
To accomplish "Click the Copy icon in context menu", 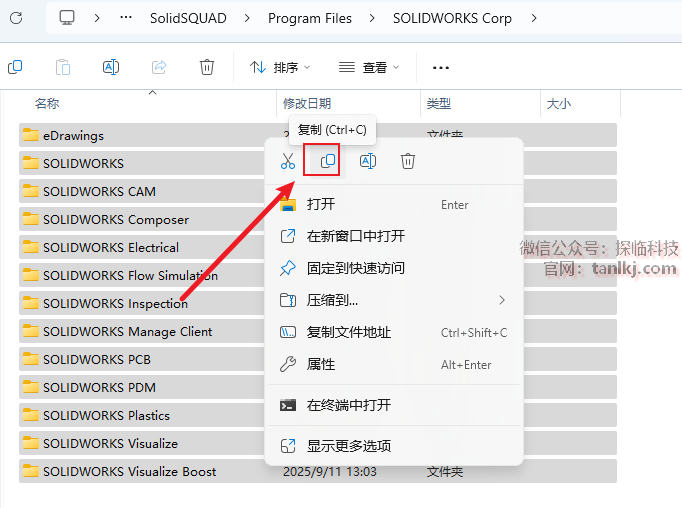I will (x=328, y=161).
